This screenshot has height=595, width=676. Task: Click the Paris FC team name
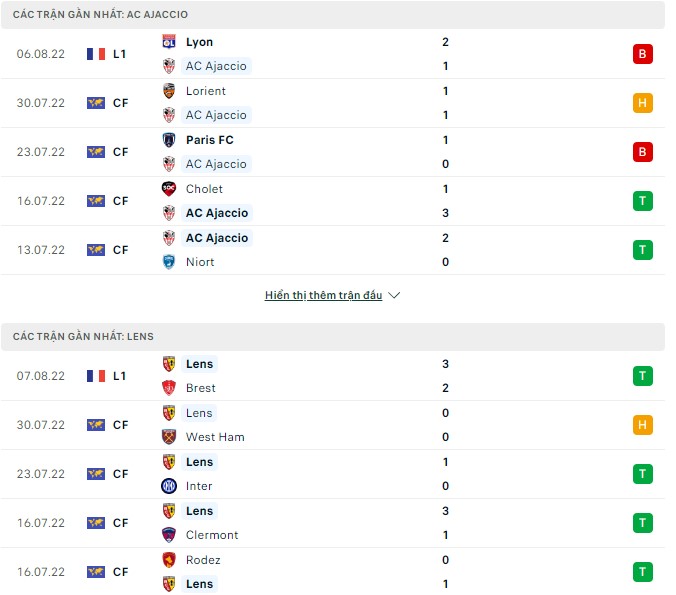click(x=209, y=140)
